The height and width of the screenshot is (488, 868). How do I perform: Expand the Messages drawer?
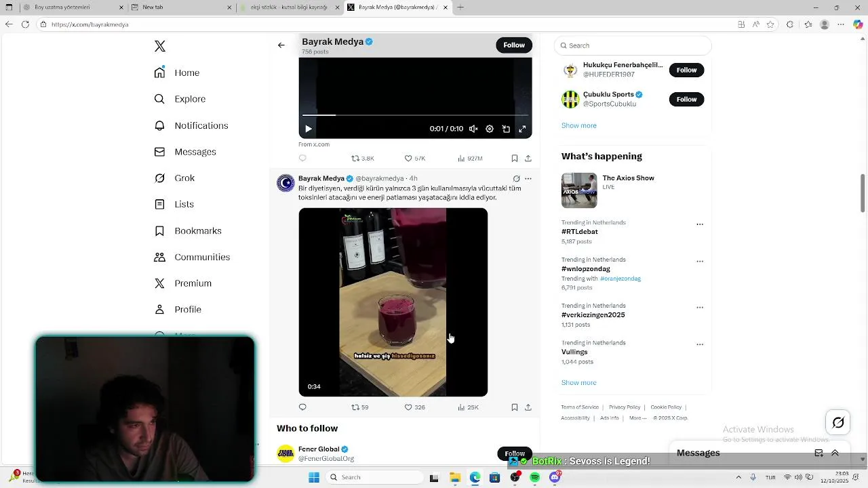point(835,453)
